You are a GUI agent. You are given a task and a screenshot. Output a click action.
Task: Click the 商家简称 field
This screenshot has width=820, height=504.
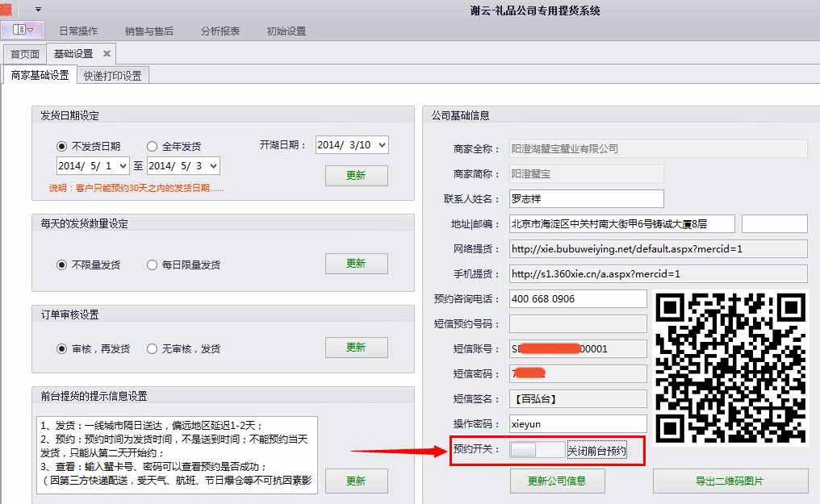pos(586,174)
